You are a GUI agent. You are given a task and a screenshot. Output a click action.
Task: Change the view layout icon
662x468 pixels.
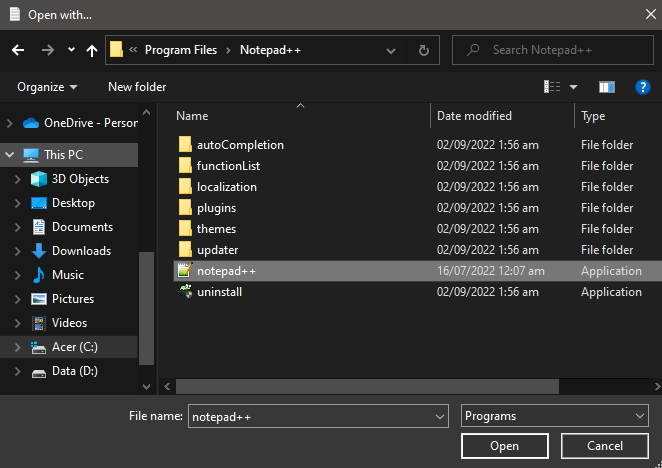point(552,87)
